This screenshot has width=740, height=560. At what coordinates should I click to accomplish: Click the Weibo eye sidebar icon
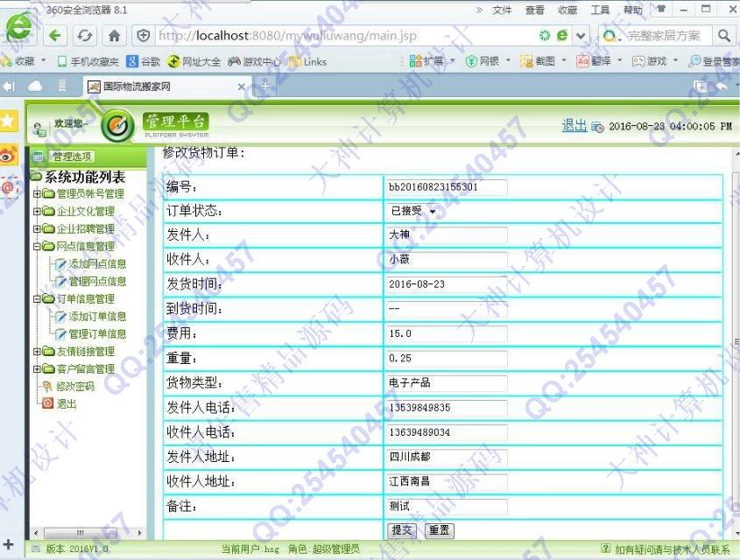9,155
